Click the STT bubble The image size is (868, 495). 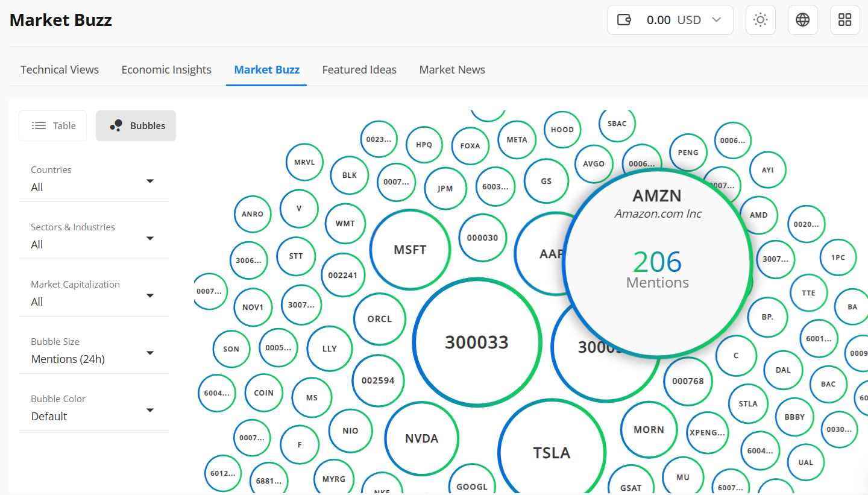point(296,256)
